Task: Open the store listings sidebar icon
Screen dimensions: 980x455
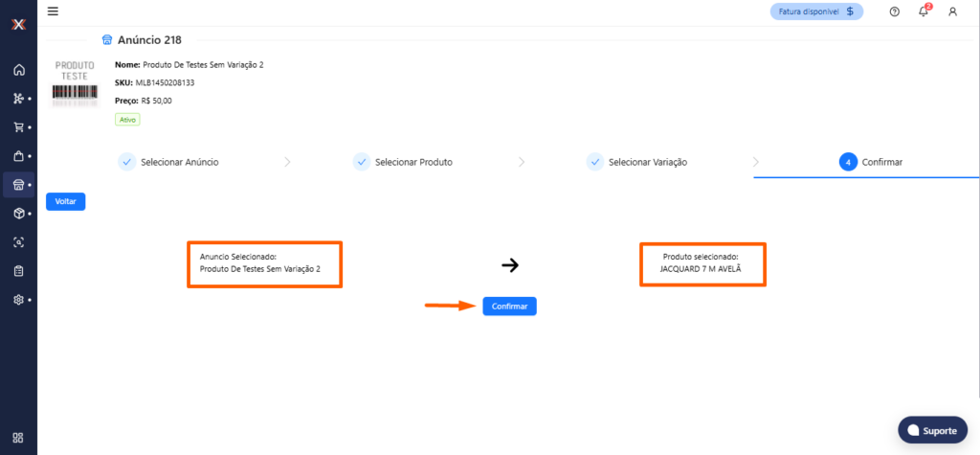Action: coord(18,185)
